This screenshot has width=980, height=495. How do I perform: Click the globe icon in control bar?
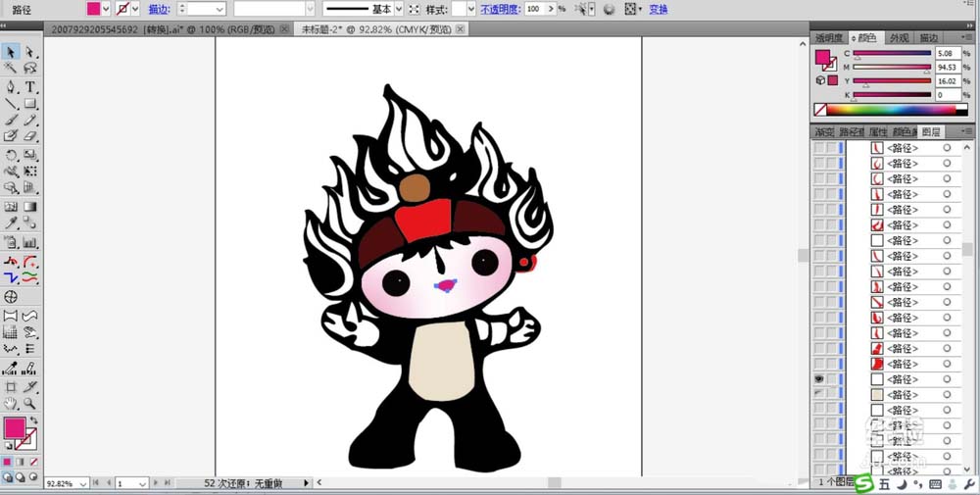pos(609,10)
